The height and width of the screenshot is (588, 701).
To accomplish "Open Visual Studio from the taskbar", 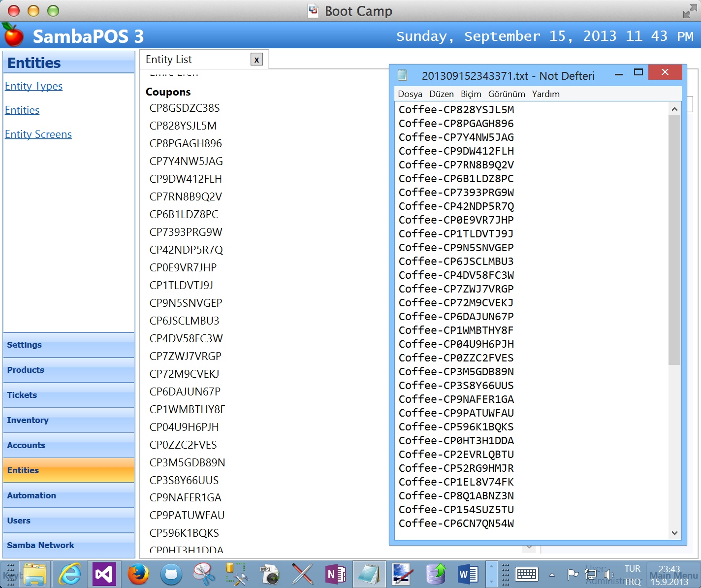I will click(x=104, y=574).
